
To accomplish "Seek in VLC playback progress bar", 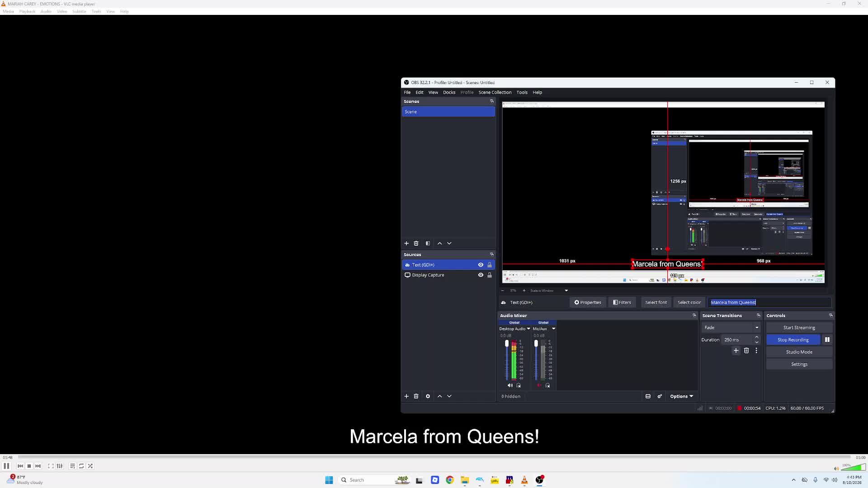I will [x=434, y=457].
